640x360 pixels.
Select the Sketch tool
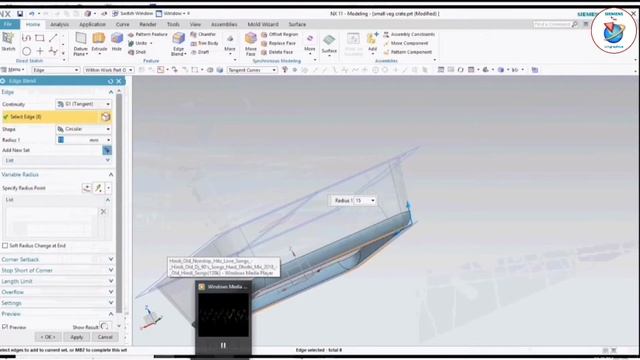click(x=8, y=42)
